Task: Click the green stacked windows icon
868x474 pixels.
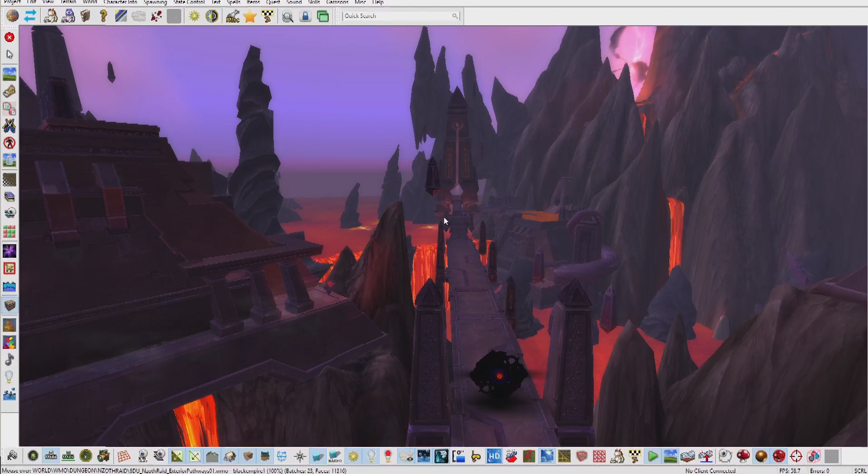Action: coord(323,16)
